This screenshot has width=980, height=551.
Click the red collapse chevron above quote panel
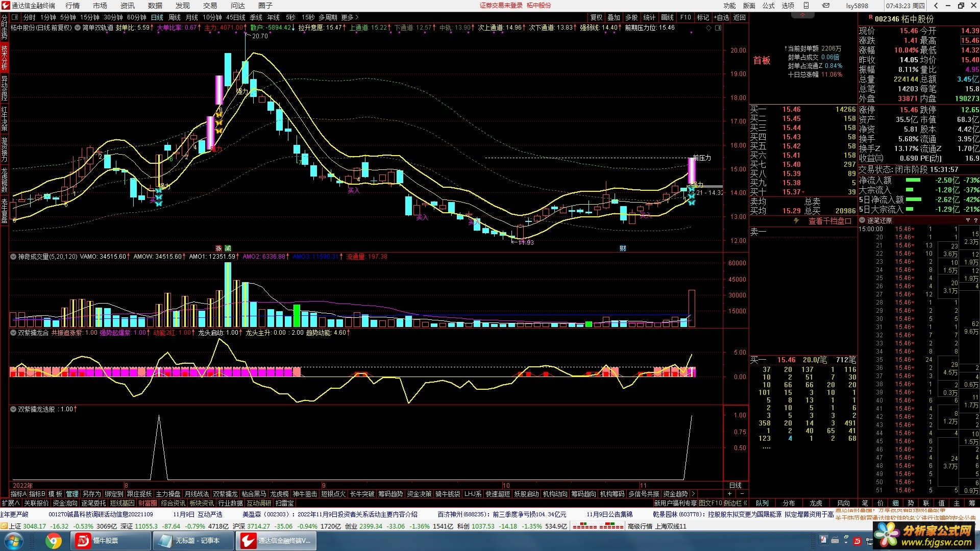[x=803, y=16]
